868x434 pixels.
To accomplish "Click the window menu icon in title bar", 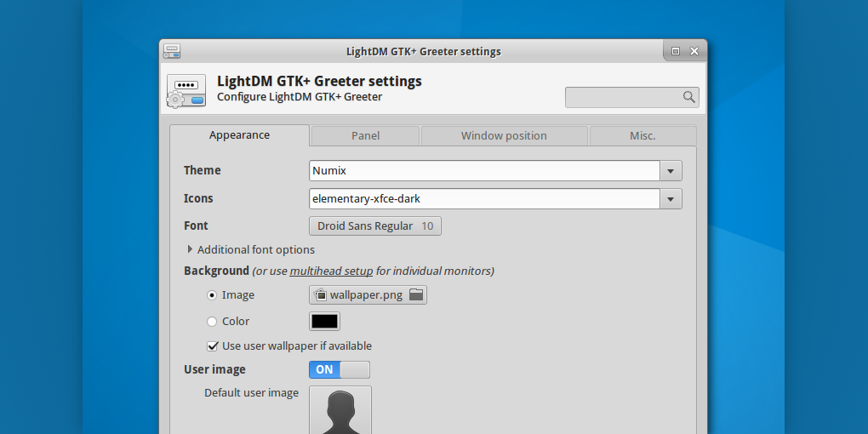I will (172, 51).
